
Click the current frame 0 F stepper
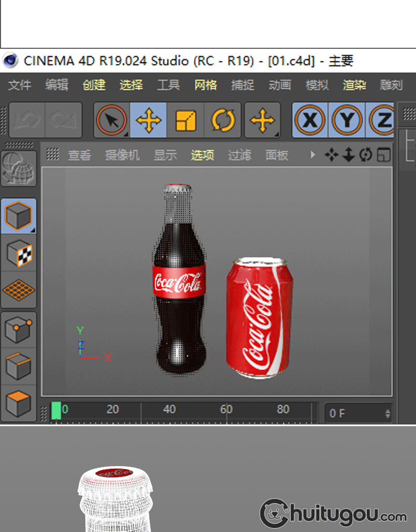tap(387, 413)
